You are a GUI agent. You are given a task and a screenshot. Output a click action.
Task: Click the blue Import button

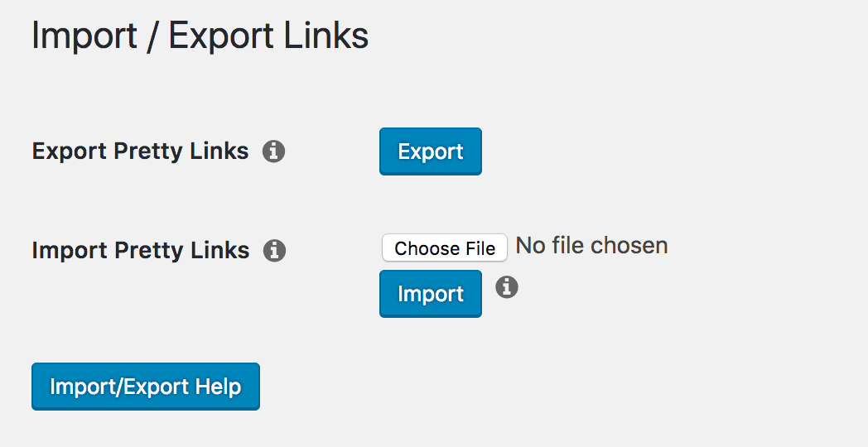pos(431,294)
